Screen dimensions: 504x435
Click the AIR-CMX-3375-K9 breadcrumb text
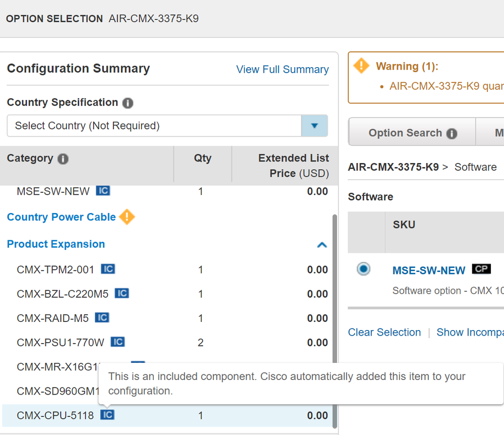tap(393, 167)
